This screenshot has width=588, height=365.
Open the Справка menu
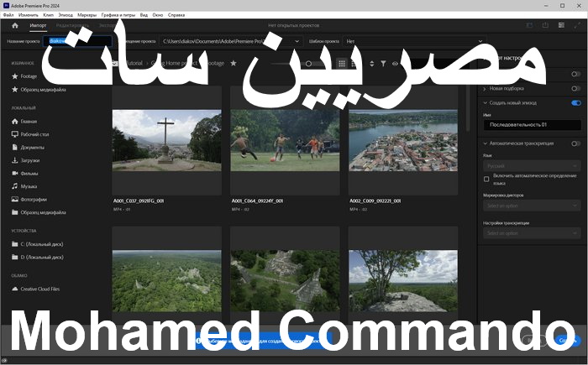(176, 15)
